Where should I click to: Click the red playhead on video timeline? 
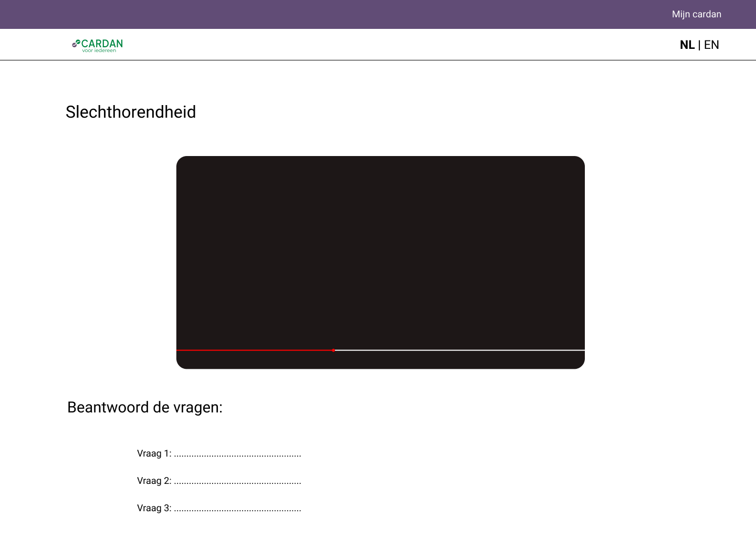click(x=333, y=350)
